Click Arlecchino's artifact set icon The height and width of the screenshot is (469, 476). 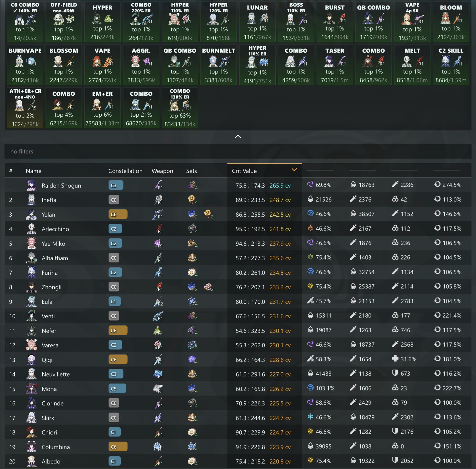tap(192, 229)
